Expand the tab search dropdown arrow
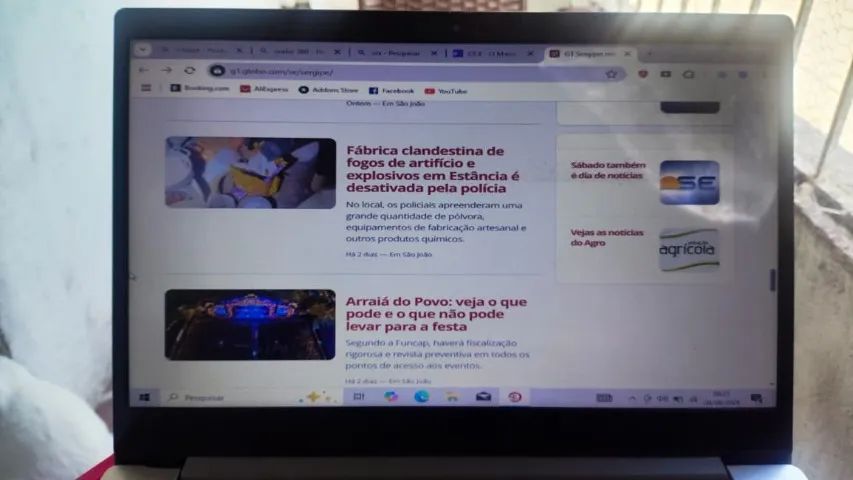 click(x=143, y=50)
